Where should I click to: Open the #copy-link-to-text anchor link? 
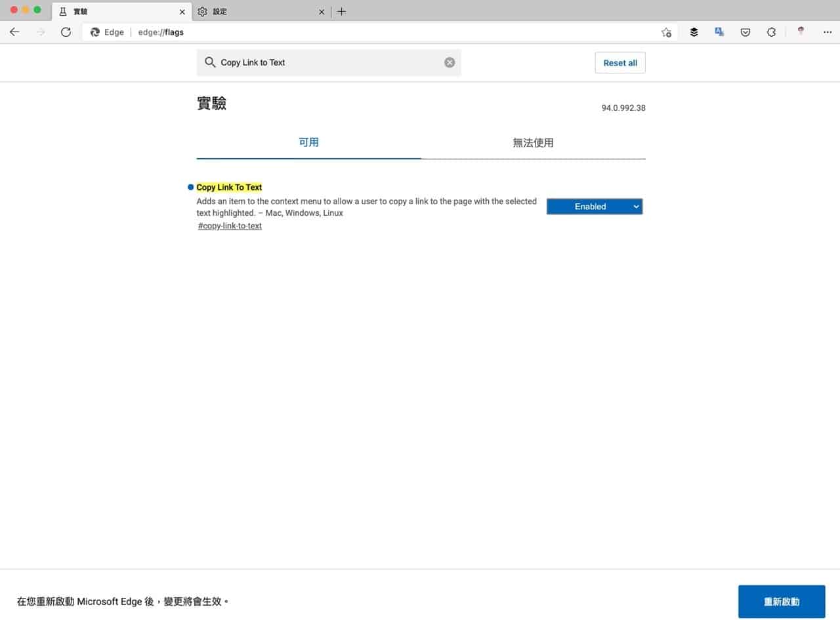pos(230,226)
